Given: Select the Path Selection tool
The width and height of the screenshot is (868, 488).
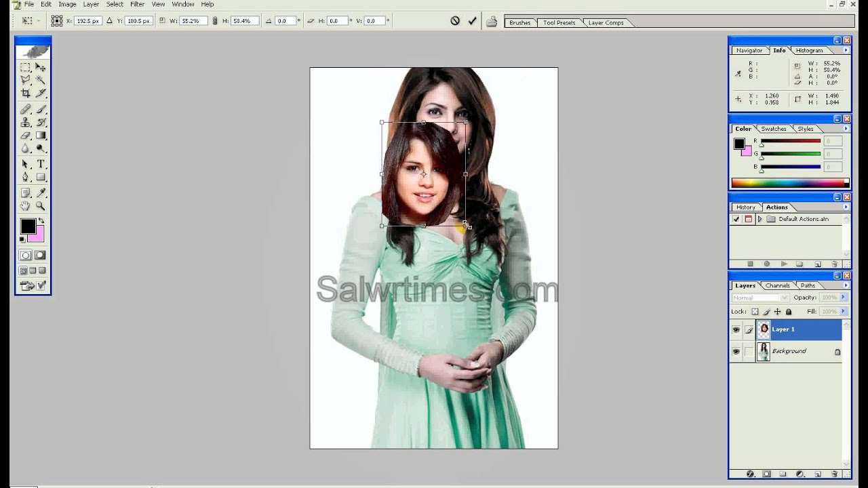Looking at the screenshot, I should (25, 164).
